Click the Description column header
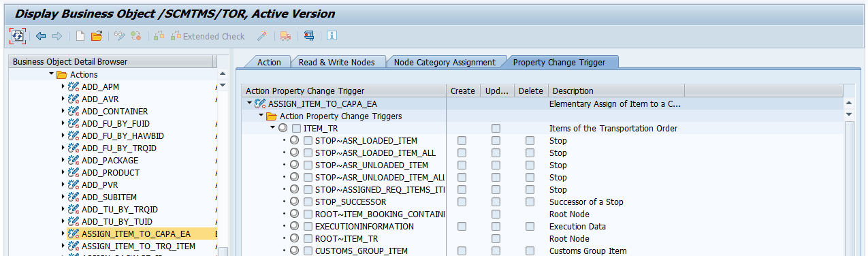The image size is (868, 256). pyautogui.click(x=617, y=91)
